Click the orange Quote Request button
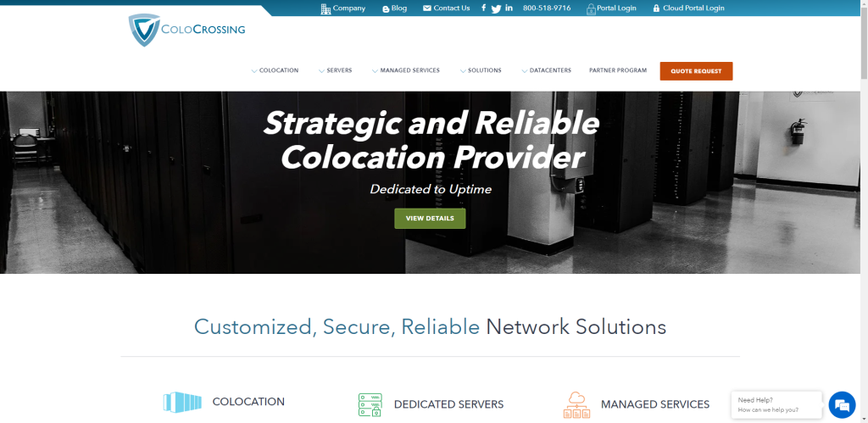This screenshot has width=868, height=423. pyautogui.click(x=696, y=71)
